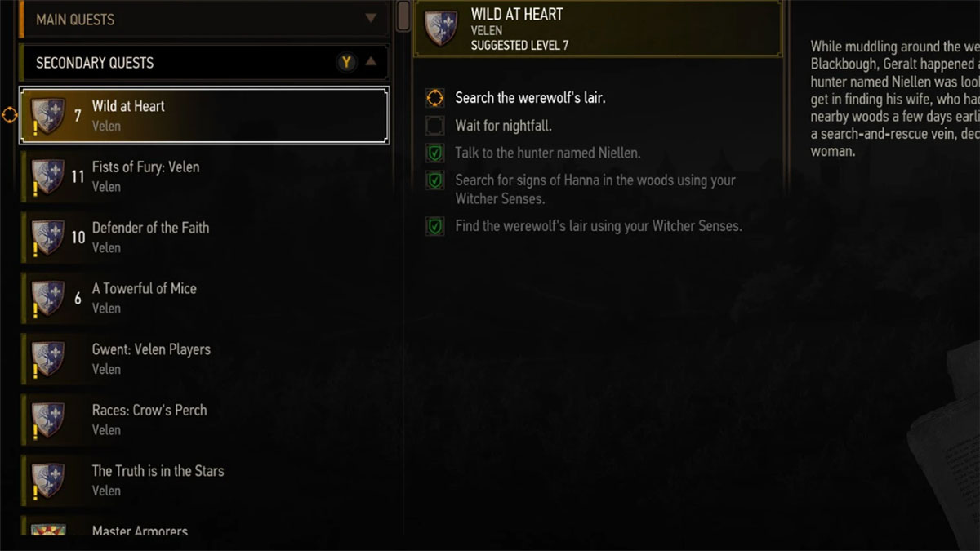This screenshot has width=980, height=551.
Task: Click the Wild at Heart shield icon in quest list
Action: (x=47, y=116)
